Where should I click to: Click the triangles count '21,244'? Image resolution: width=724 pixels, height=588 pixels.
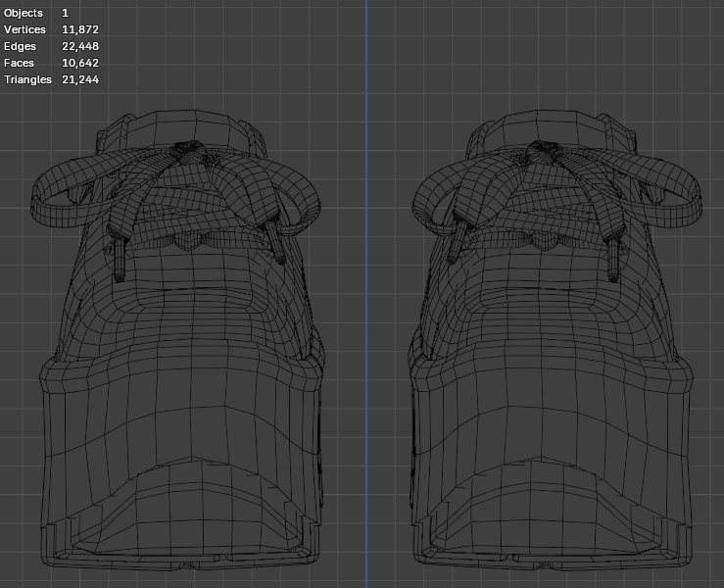tap(80, 79)
